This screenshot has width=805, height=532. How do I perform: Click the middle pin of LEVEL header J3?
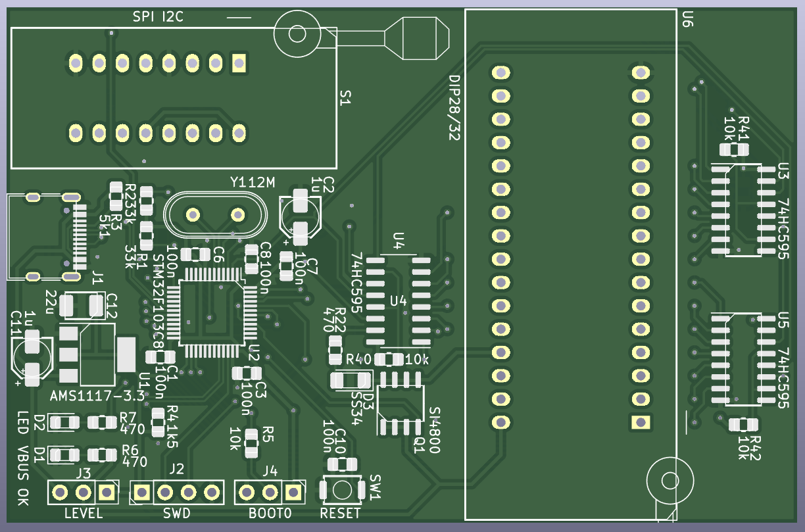click(83, 492)
